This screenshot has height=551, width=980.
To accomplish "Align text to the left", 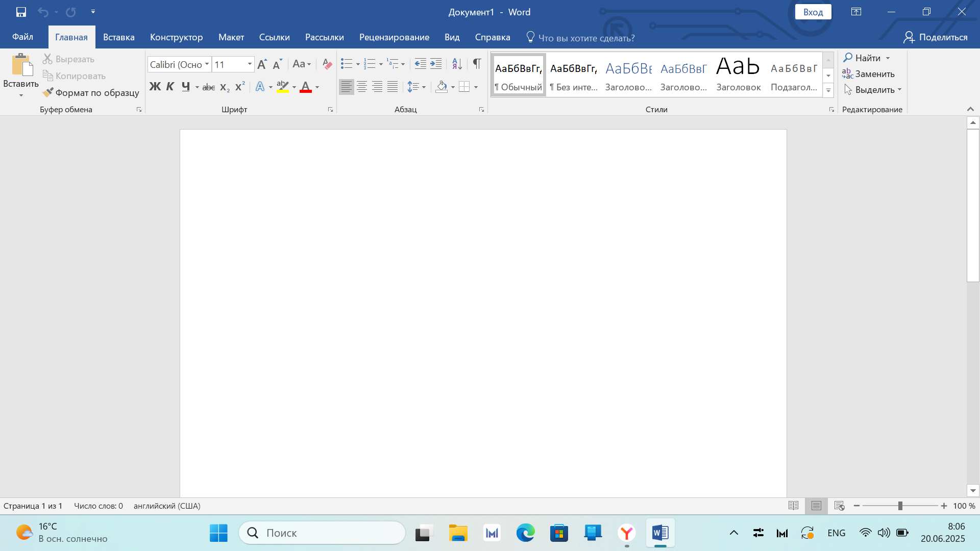I will (346, 87).
